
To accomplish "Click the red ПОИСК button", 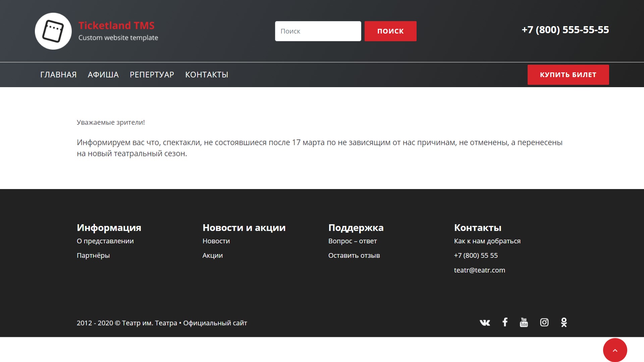I will click(x=390, y=31).
